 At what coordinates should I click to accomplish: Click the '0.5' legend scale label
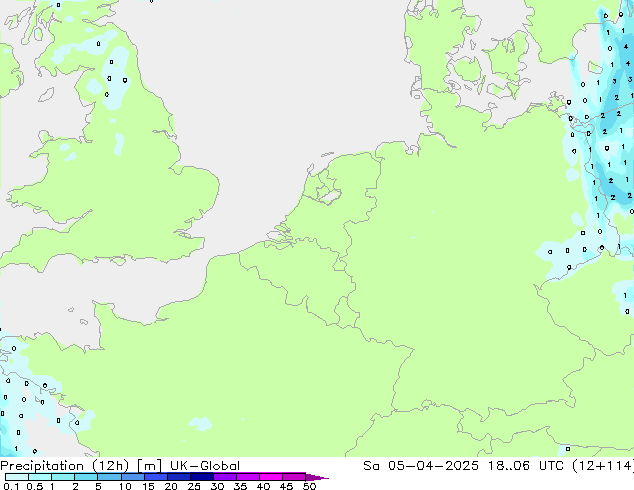point(34,486)
